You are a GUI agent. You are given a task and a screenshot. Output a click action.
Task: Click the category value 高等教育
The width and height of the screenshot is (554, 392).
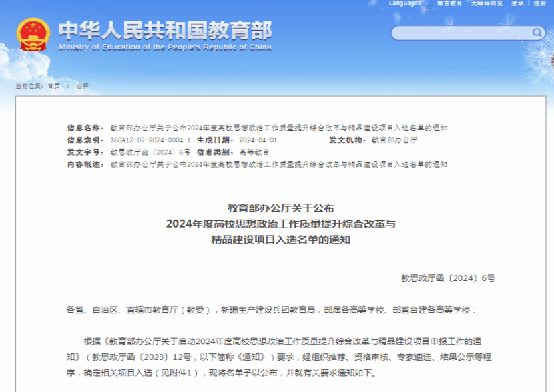click(x=254, y=152)
